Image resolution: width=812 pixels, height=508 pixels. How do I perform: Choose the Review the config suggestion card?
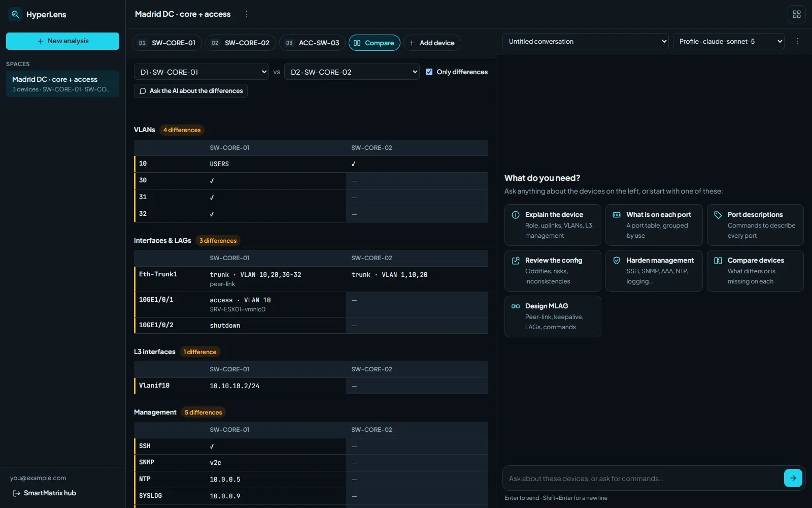tap(553, 271)
